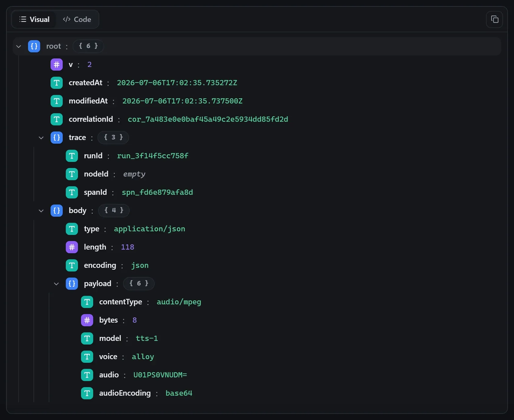Click the text type icon beside type

(x=72, y=229)
